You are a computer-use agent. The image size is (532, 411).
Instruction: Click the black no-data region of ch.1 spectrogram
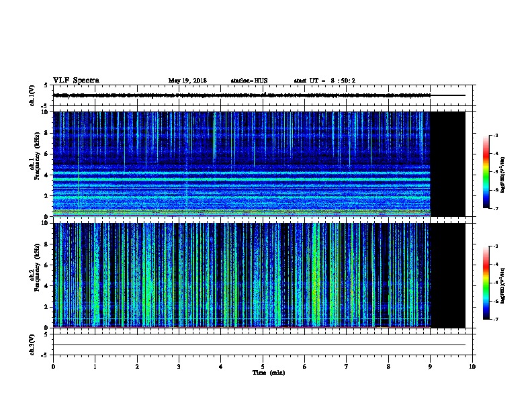(448, 164)
